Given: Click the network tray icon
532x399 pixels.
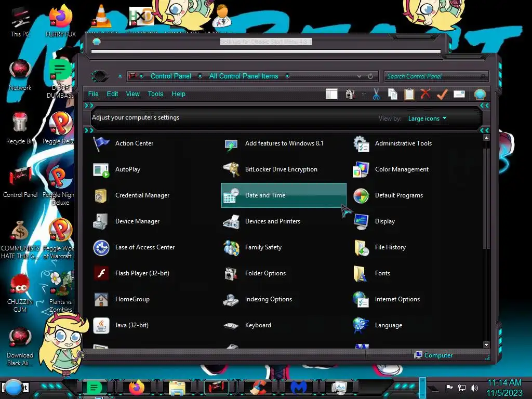Looking at the screenshot, I should point(462,388).
